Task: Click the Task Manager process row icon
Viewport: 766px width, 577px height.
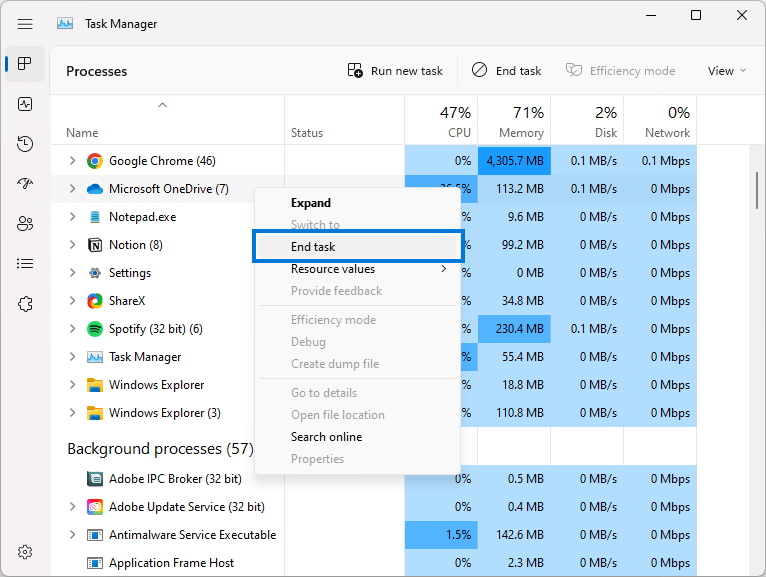Action: pos(95,357)
